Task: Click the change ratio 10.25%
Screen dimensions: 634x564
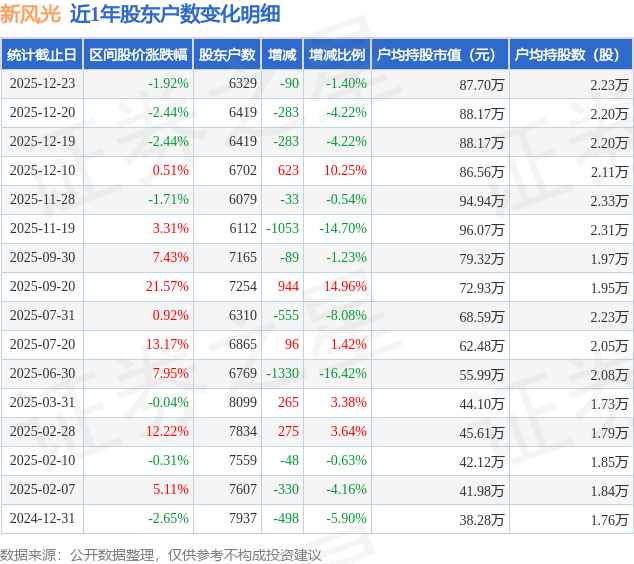Action: [x=345, y=171]
